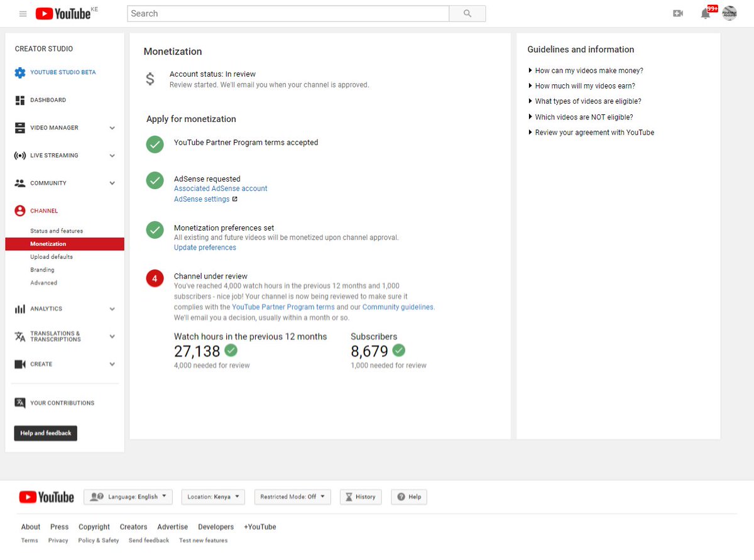
Task: Open the footer Creators link
Action: point(133,527)
